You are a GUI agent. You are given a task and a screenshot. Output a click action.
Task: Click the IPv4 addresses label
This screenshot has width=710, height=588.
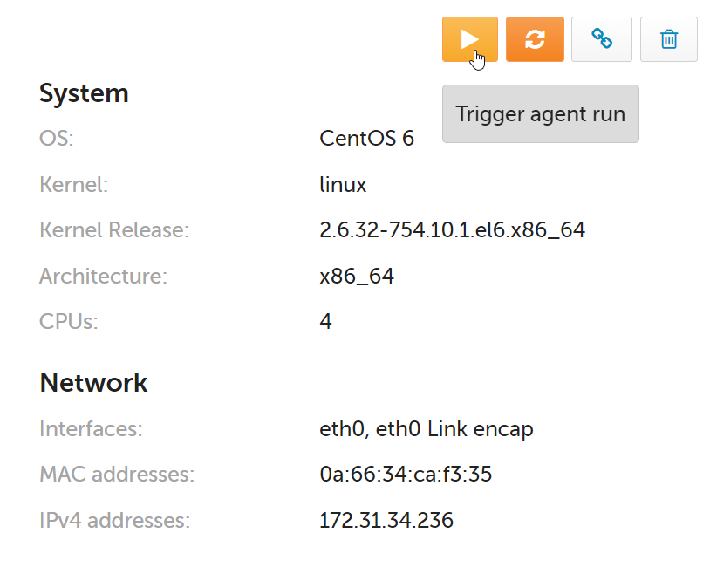point(114,520)
